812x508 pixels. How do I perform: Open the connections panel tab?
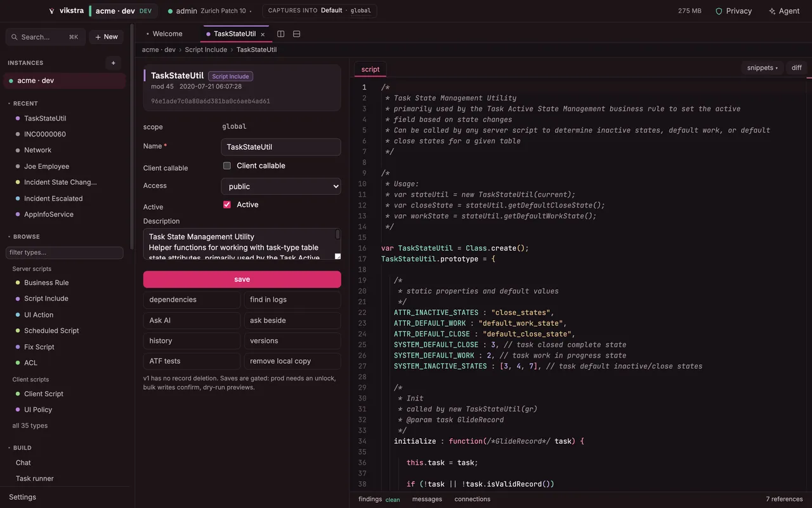(x=473, y=499)
